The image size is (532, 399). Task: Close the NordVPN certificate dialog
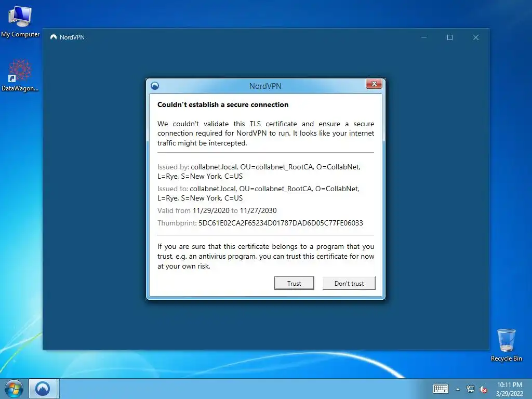[x=374, y=84]
